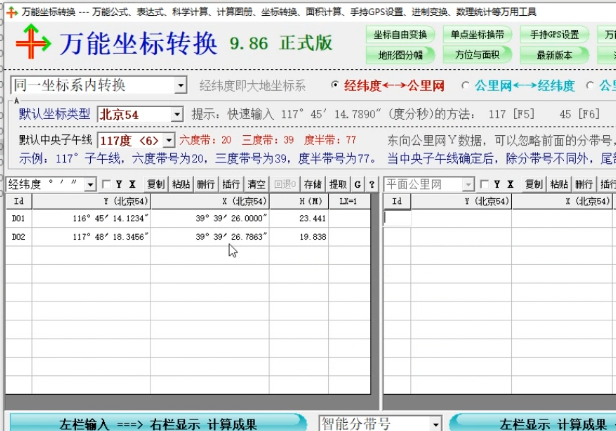616x431 pixels.
Task: Click left pane 复制 (copy) button
Action: click(x=156, y=184)
